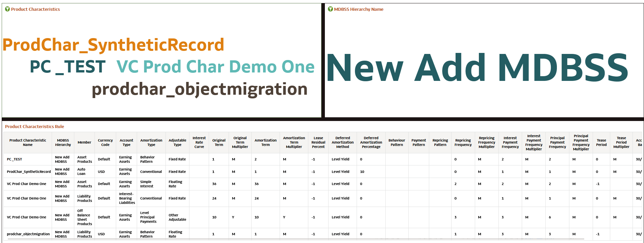
Task: Select VC Prod Char Demo One tag
Action: tap(215, 67)
